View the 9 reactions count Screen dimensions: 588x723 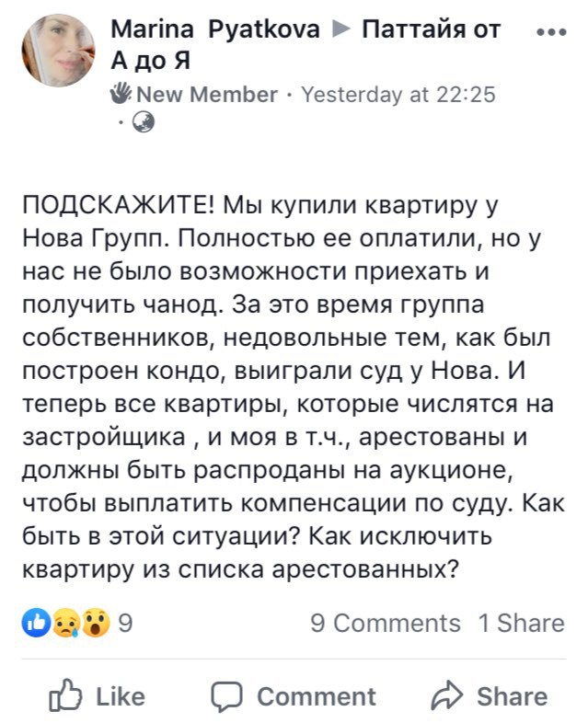(125, 623)
